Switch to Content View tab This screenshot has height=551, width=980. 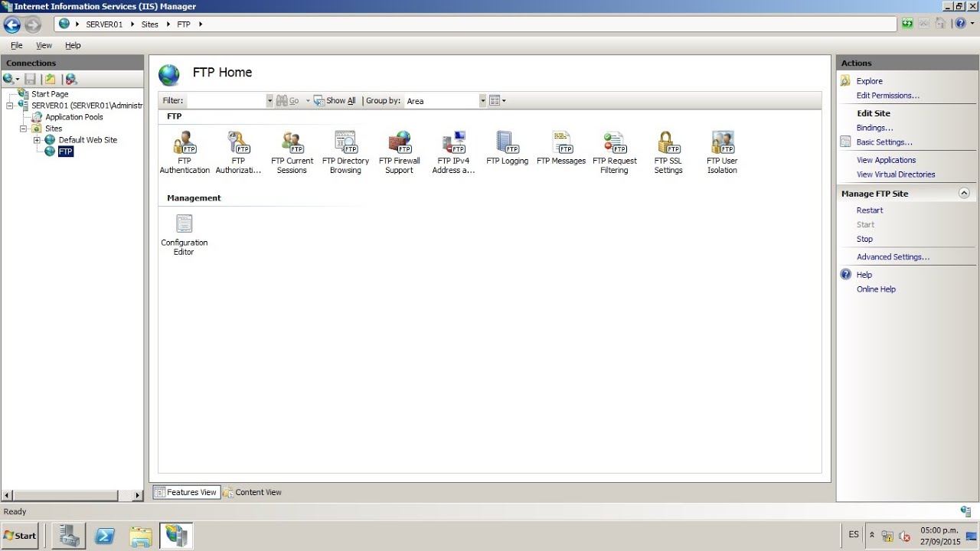click(253, 492)
